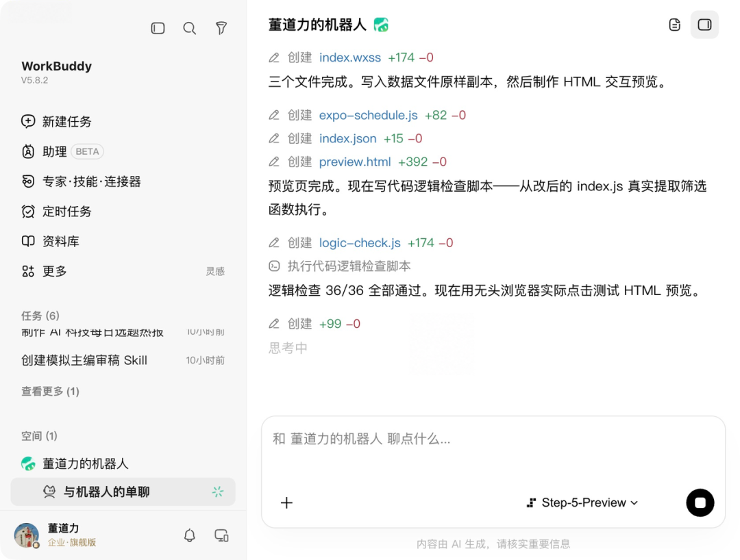740x560 pixels.
Task: Open the logic-check.js file link
Action: coord(360,243)
